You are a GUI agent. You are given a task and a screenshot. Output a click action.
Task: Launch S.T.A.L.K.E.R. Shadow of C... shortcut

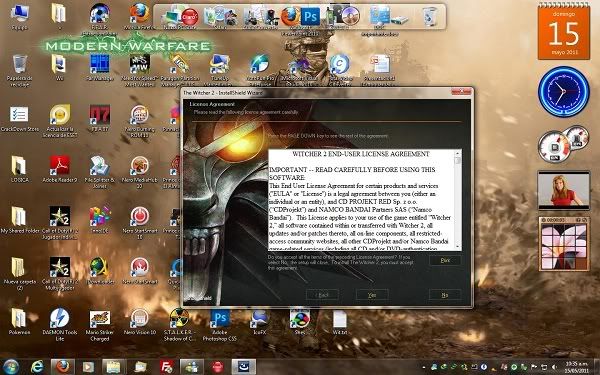point(180,324)
